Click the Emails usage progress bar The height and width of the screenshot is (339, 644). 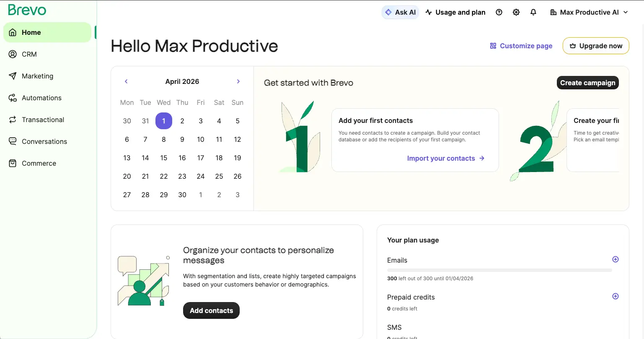(x=499, y=270)
